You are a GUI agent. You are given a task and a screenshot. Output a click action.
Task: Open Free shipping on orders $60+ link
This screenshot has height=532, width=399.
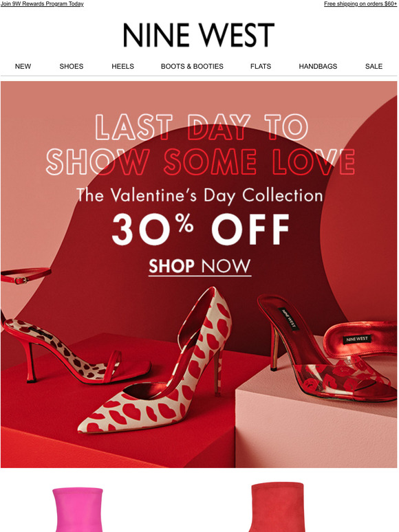click(360, 3)
